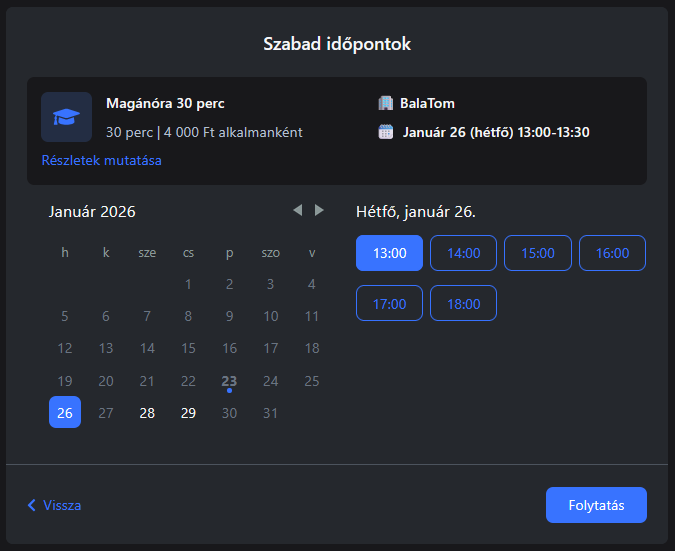
Task: Select January 29 in the calendar
Action: (x=188, y=413)
